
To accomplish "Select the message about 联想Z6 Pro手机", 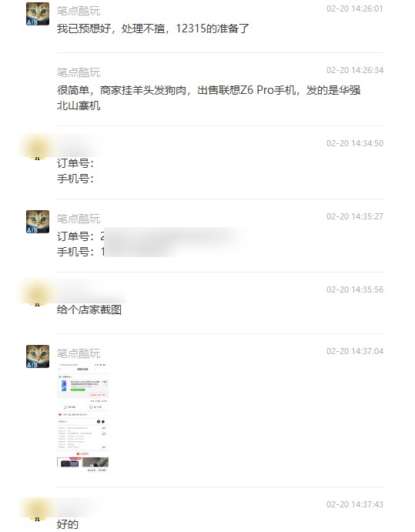I will click(209, 98).
